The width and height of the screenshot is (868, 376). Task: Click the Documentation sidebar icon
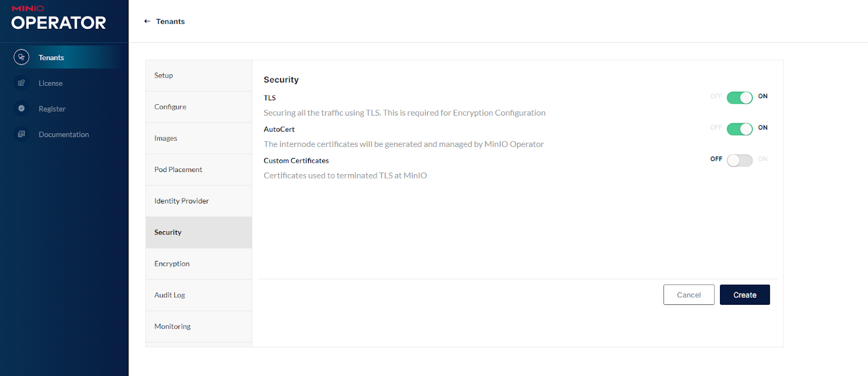point(21,134)
